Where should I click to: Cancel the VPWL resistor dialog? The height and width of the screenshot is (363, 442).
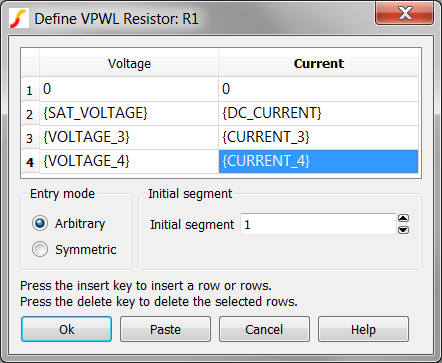click(x=264, y=329)
